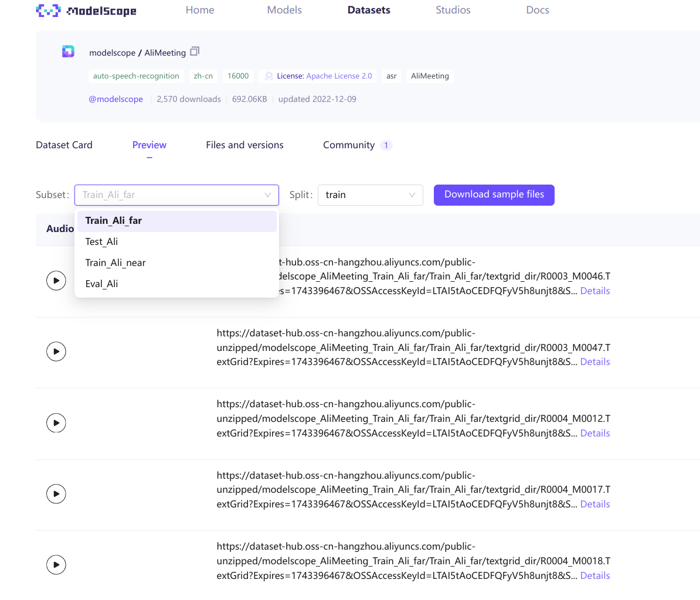Viewport: 700px width, 600px height.
Task: Click the ModelScope logo
Action: point(86,11)
